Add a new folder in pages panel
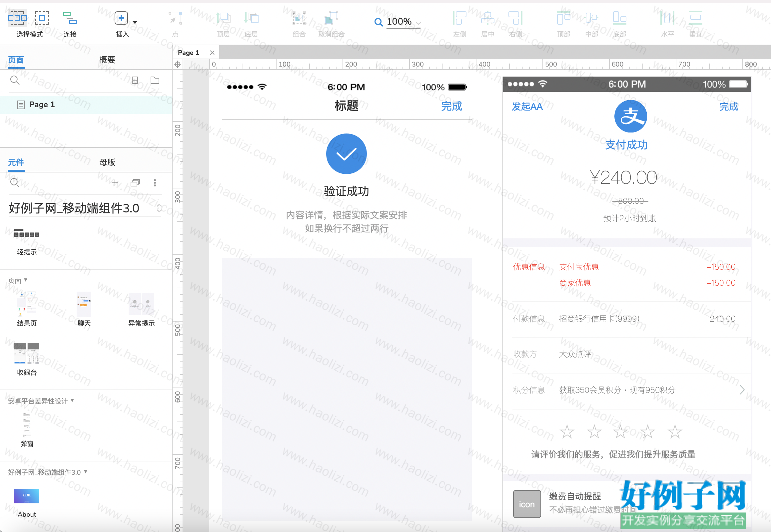Viewport: 771px width, 532px height. tap(155, 80)
